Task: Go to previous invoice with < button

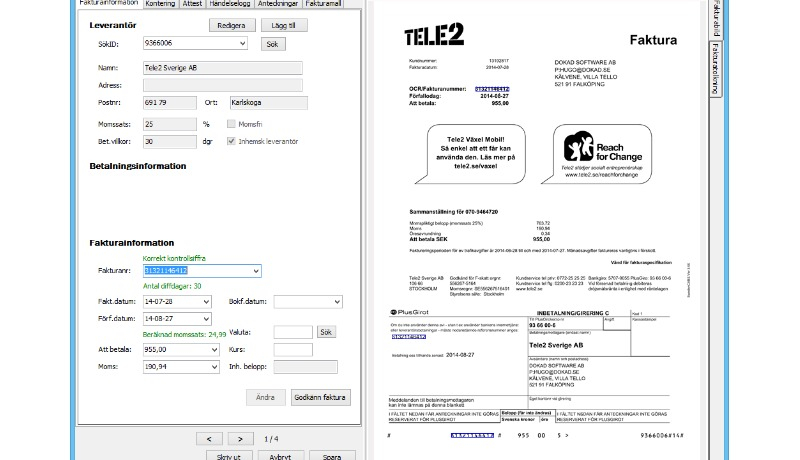Action: coord(209,439)
